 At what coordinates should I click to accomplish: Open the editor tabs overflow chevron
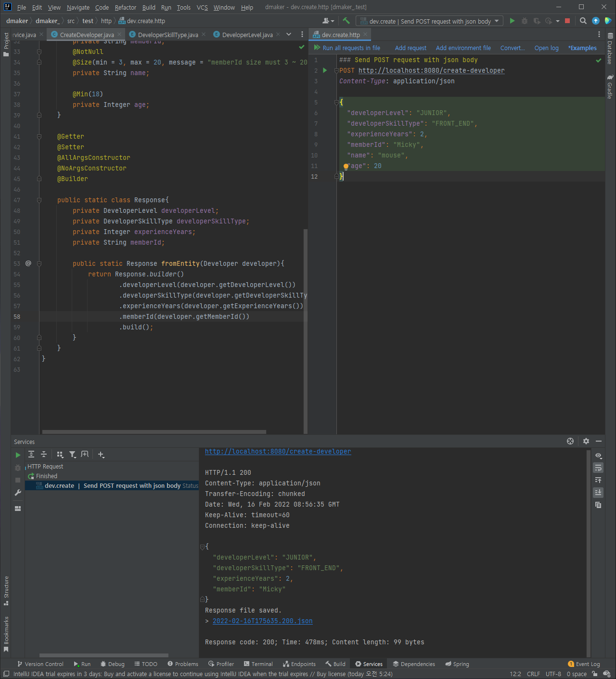coord(289,34)
